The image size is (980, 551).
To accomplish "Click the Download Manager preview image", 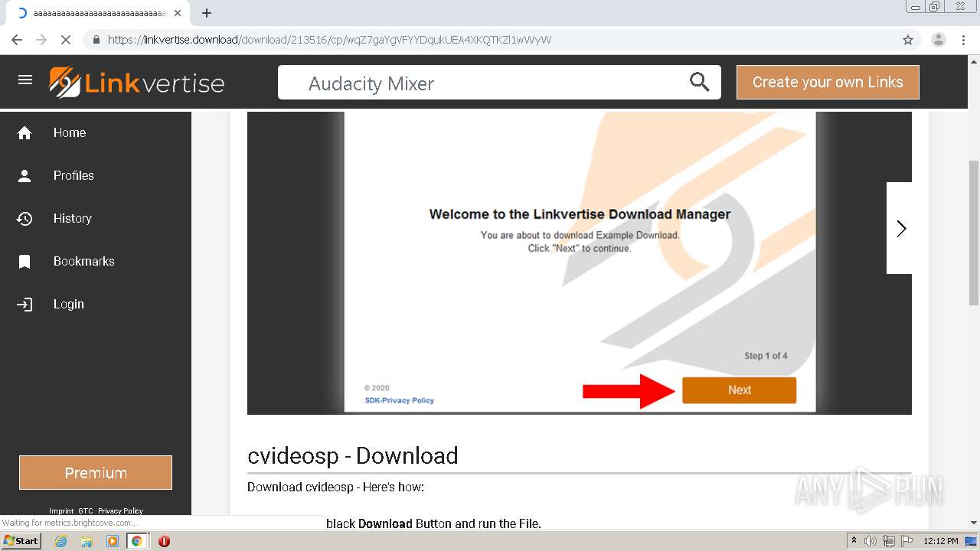I will (x=580, y=262).
